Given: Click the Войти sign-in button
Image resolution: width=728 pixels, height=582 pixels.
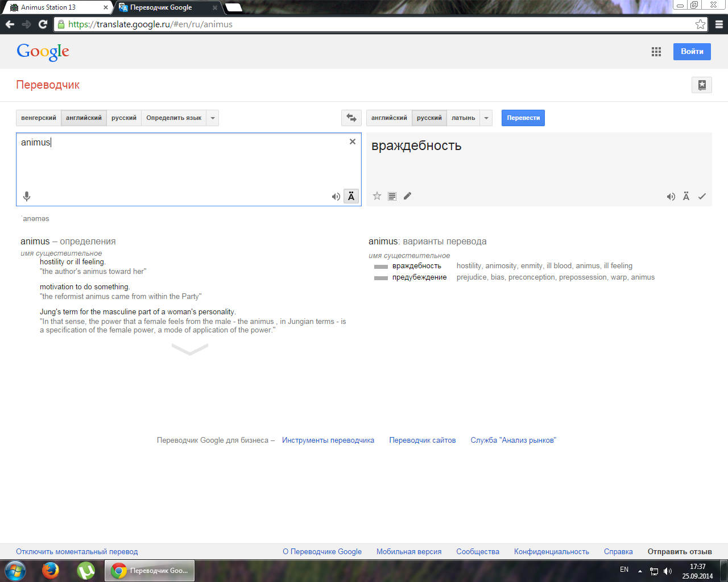Looking at the screenshot, I should point(692,51).
